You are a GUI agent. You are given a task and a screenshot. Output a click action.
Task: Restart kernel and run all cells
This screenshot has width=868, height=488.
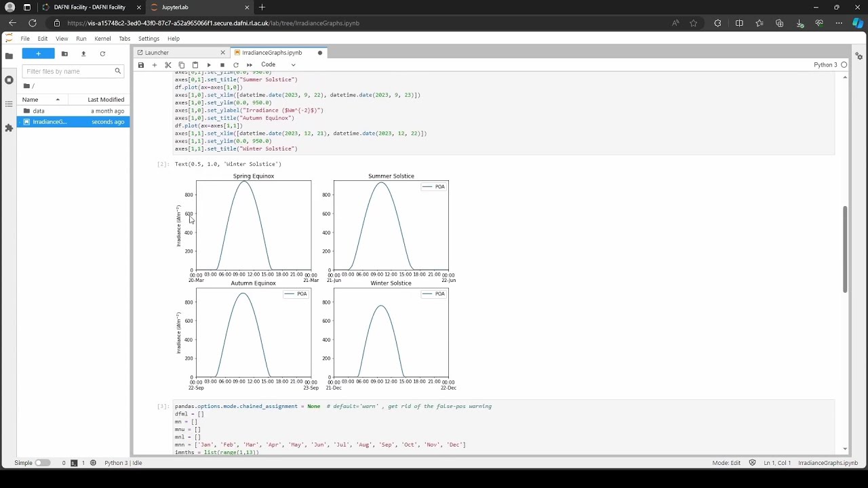[x=250, y=65]
